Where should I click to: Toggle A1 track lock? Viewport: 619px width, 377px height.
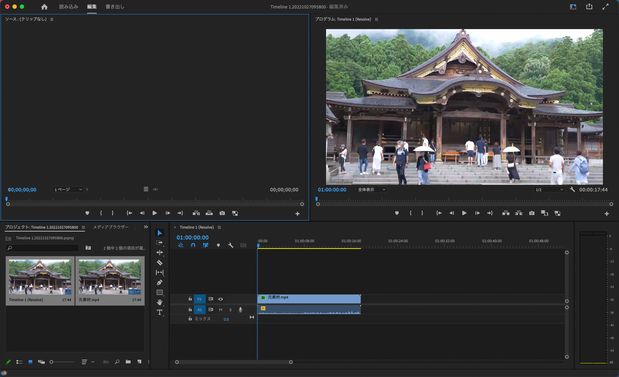tap(190, 310)
